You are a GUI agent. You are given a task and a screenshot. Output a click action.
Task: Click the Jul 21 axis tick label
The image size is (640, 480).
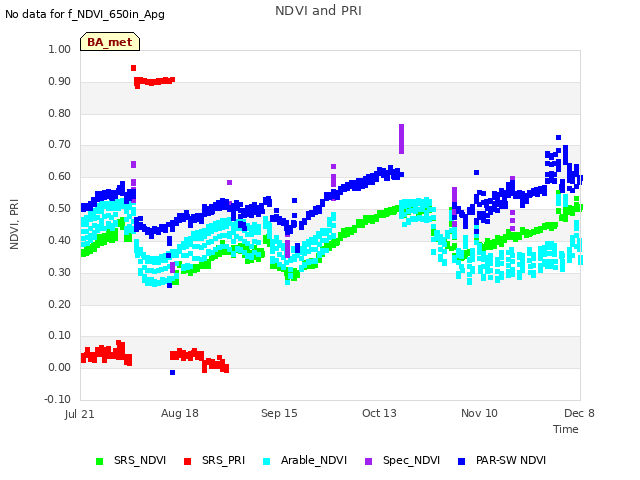(x=79, y=414)
